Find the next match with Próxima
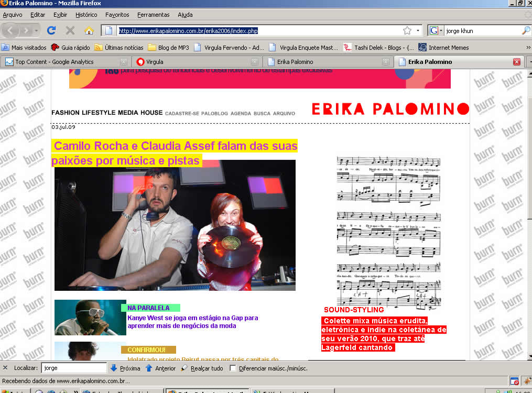This screenshot has width=532, height=393. (125, 368)
